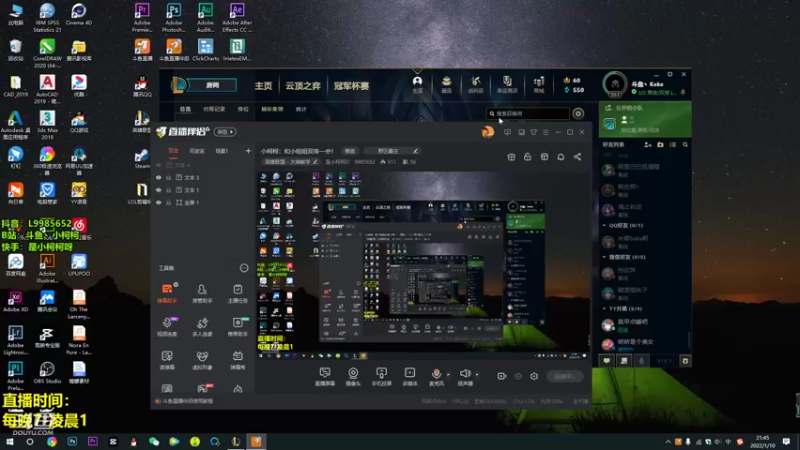This screenshot has width=800, height=450.
Task: Click the 房间 button in League client
Action: click(x=213, y=85)
